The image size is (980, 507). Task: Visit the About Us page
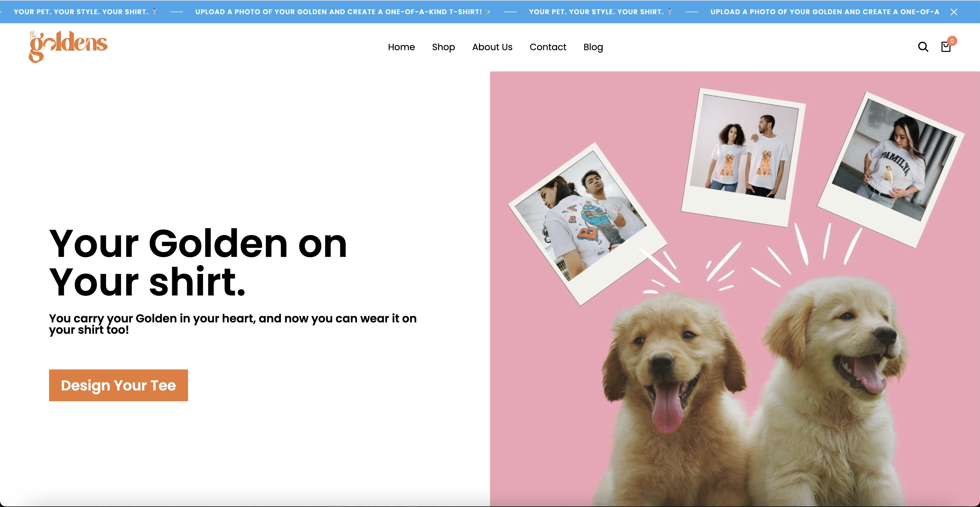click(x=492, y=47)
